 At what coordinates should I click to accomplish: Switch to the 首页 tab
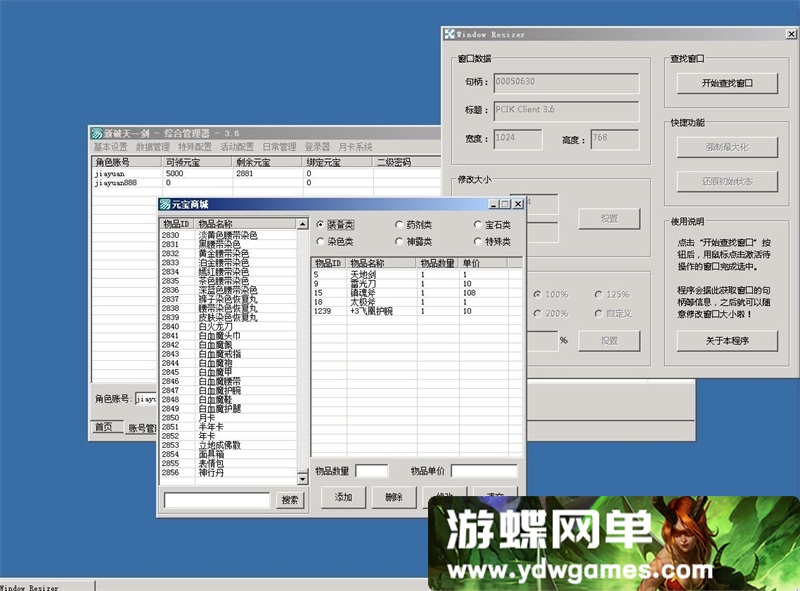(103, 427)
